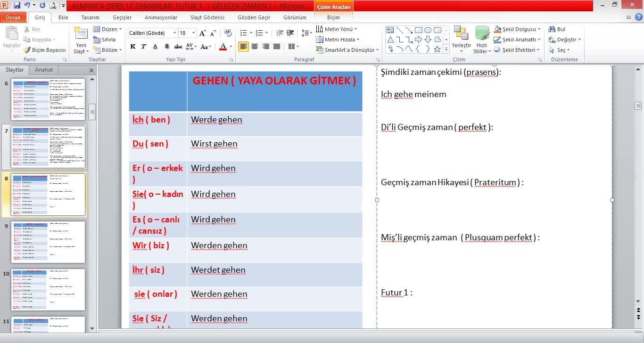Click the Save icon in quick access toolbar

pyautogui.click(x=17, y=6)
